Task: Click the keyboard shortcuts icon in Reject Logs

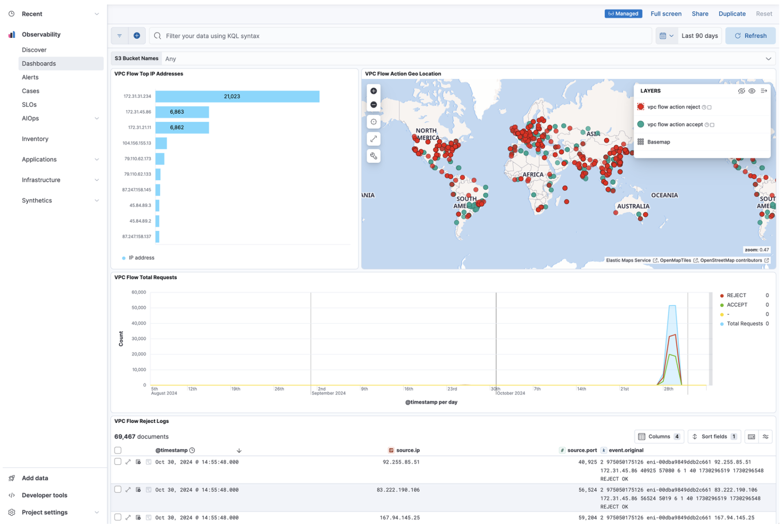Action: point(751,436)
